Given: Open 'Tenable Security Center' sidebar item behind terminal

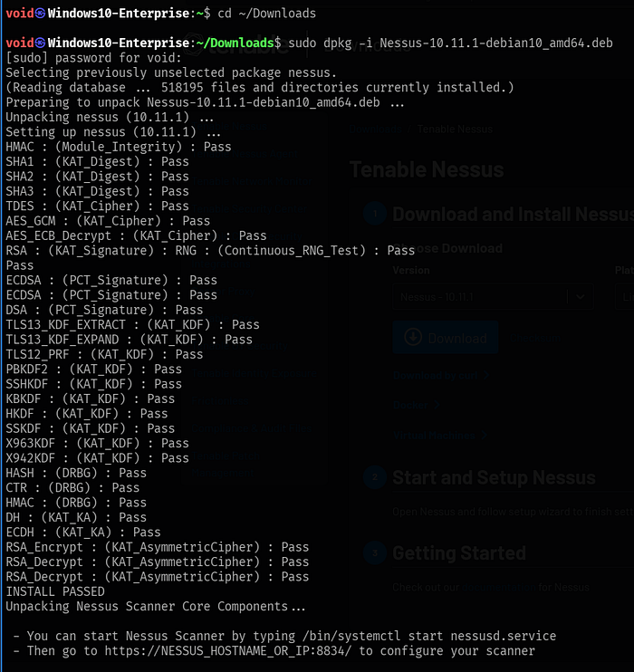Looking at the screenshot, I should pyautogui.click(x=249, y=208).
